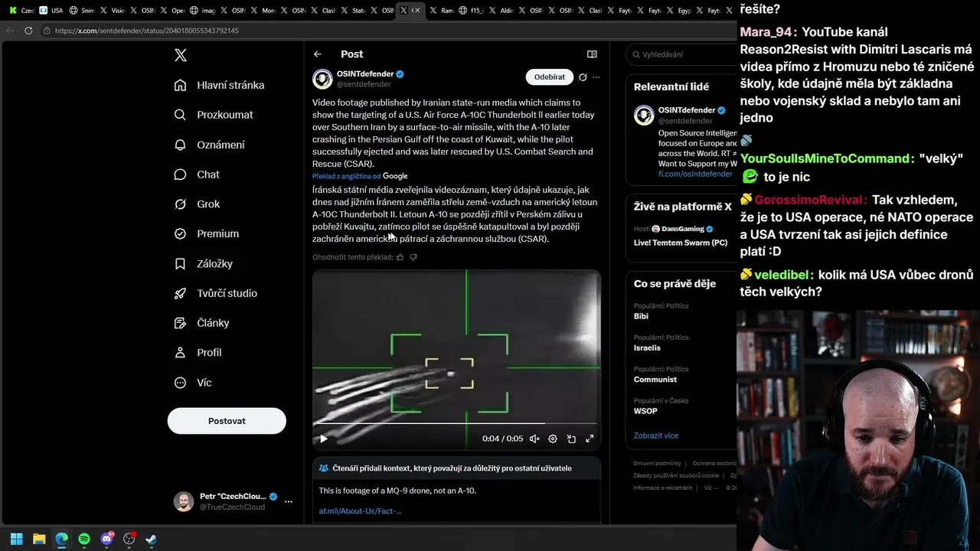
Task: View site information lock icon
Action: [x=47, y=31]
